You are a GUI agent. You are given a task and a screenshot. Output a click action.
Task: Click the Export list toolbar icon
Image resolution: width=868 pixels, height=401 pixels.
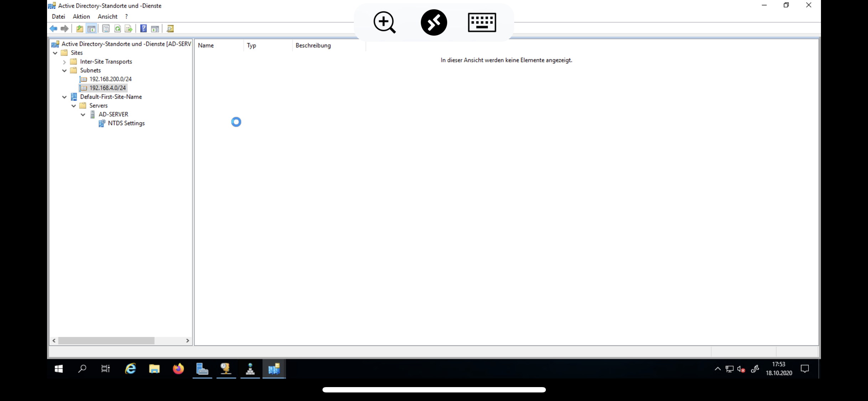[x=129, y=29]
